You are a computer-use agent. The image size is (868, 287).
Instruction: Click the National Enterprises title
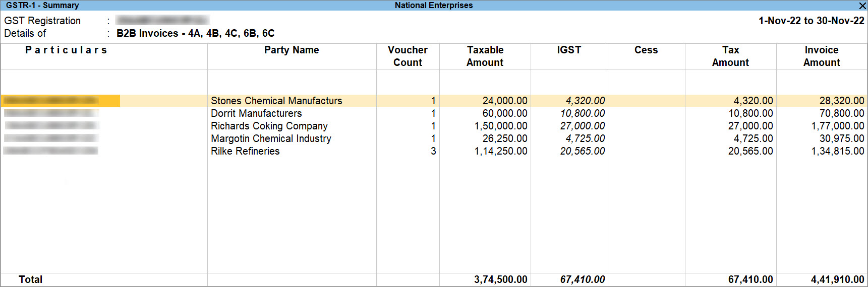pyautogui.click(x=434, y=5)
